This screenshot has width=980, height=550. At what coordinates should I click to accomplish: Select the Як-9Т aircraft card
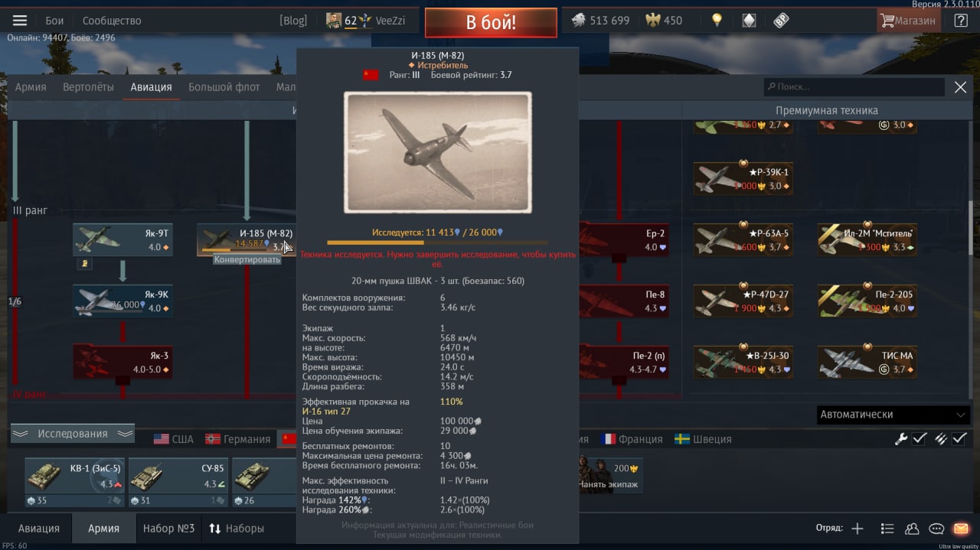pos(122,239)
